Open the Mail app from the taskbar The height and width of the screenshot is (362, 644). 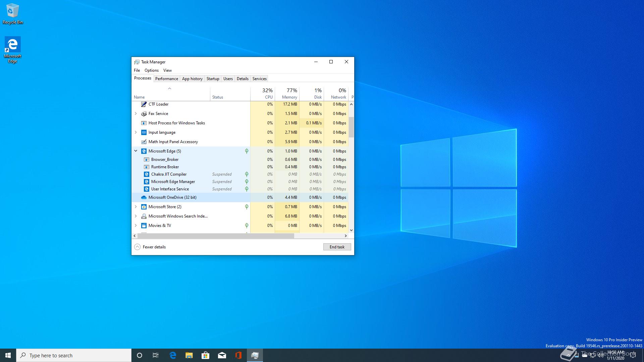222,355
